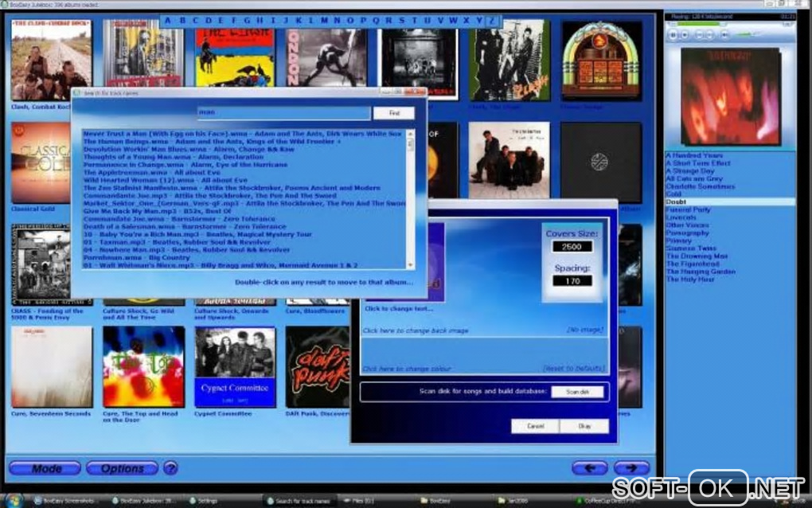
Task: Select 'Walt Whitman's Niece.mp3' search result
Action: click(x=220, y=265)
